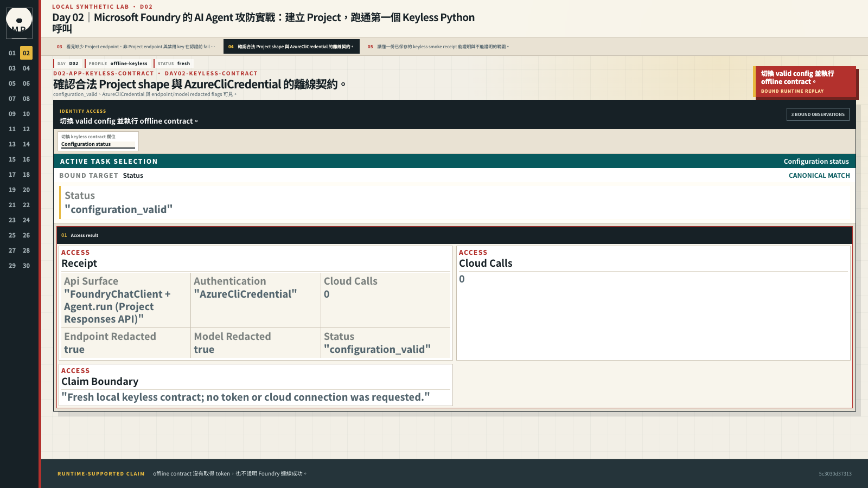Open day 22 from sidebar
The width and height of the screenshot is (868, 488).
(x=26, y=205)
